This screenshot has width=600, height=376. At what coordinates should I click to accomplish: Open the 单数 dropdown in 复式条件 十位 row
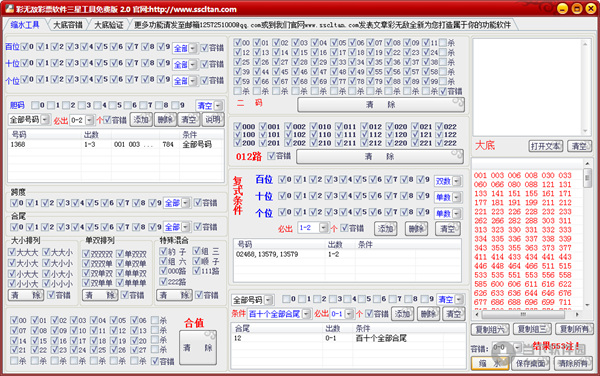click(x=448, y=197)
